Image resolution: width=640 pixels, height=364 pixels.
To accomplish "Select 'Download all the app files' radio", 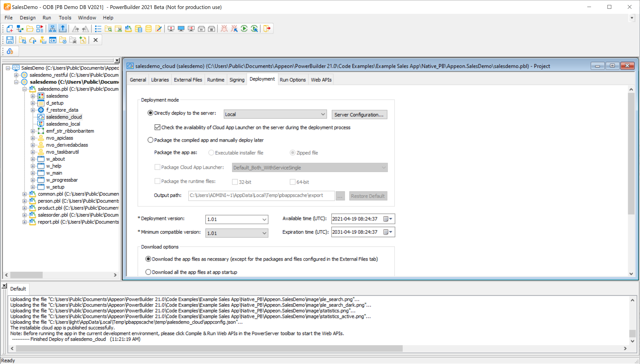I will (x=148, y=272).
